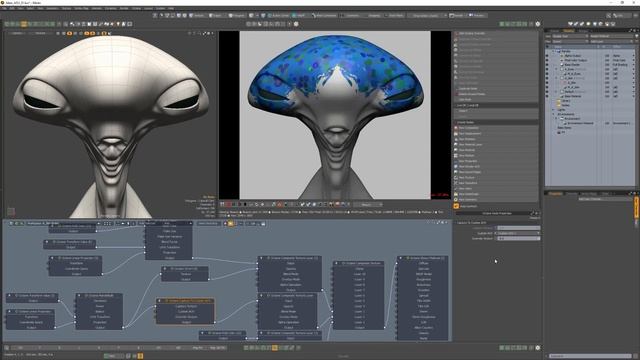Viewport: 640px width, 360px height.
Task: Click the New Transform node button
Action: [496, 183]
